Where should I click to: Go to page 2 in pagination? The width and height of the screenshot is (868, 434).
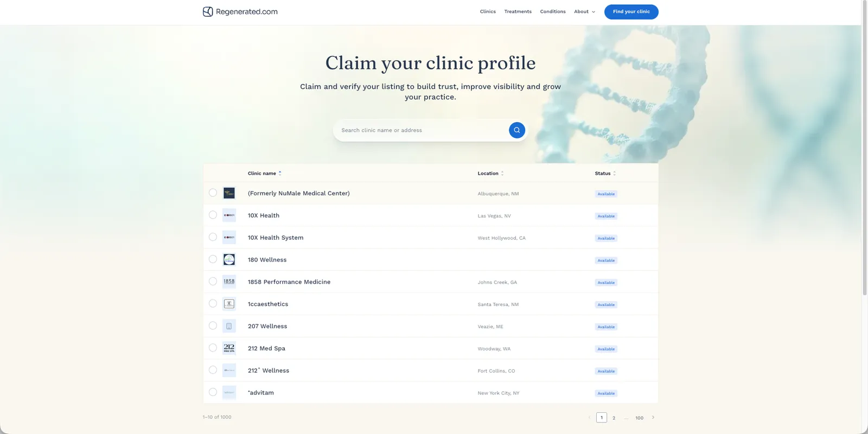click(x=614, y=418)
